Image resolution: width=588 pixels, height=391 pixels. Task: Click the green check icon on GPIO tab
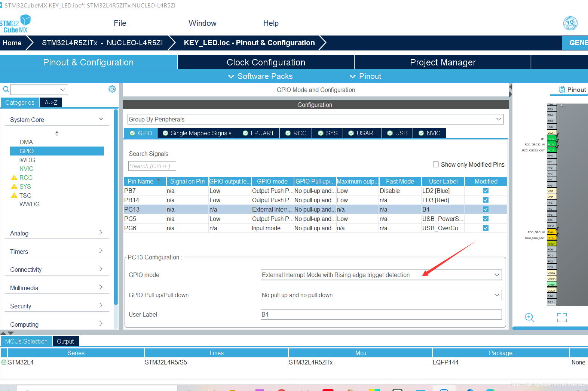(x=132, y=133)
